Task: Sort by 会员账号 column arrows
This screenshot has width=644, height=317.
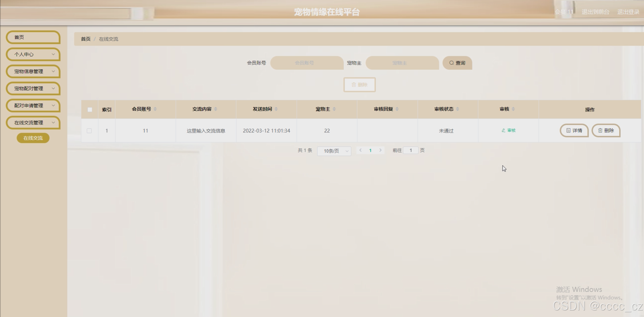Action: tap(155, 109)
